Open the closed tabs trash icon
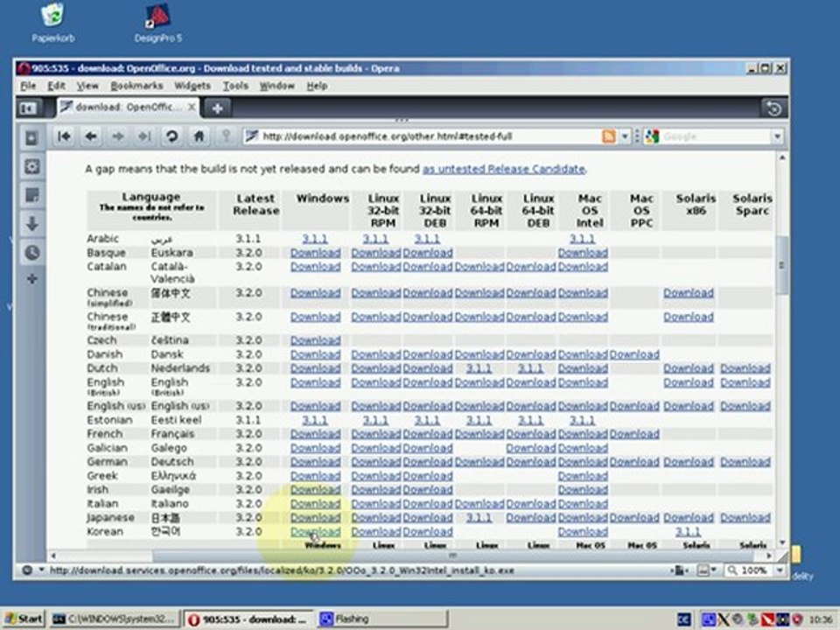Image resolution: width=840 pixels, height=630 pixels. point(773,108)
